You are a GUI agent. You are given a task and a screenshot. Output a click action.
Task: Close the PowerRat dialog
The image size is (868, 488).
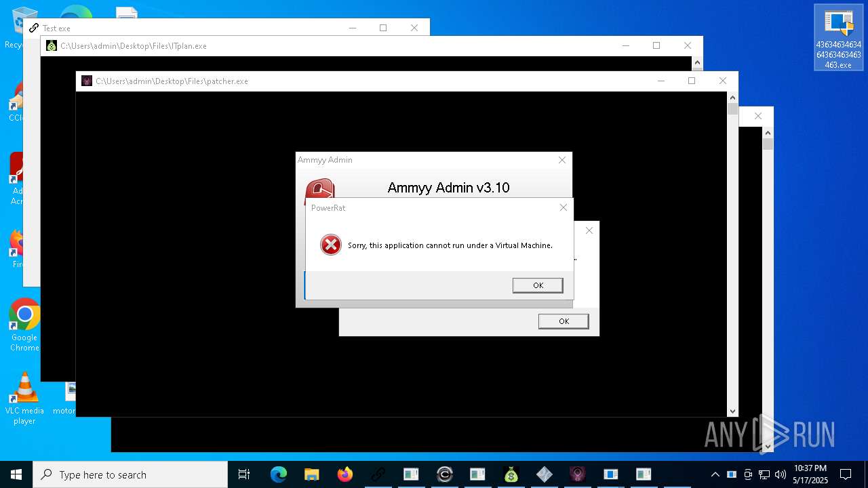tap(563, 207)
